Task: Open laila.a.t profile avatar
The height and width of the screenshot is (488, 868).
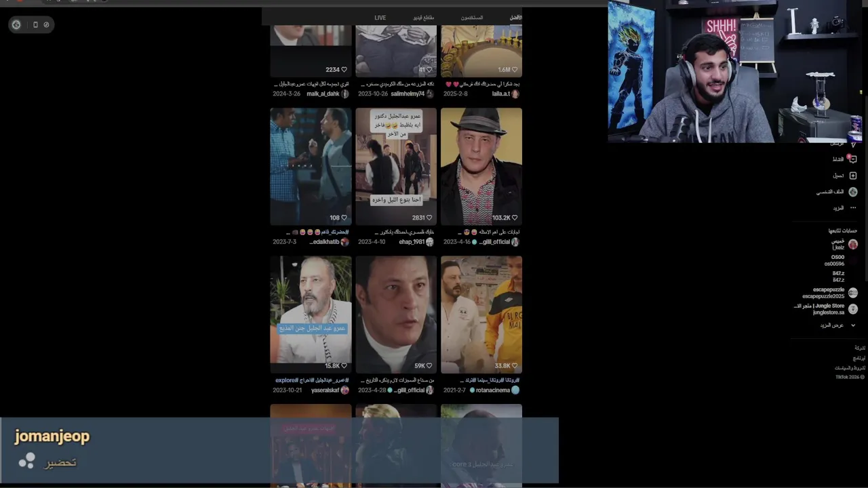Action: [515, 94]
